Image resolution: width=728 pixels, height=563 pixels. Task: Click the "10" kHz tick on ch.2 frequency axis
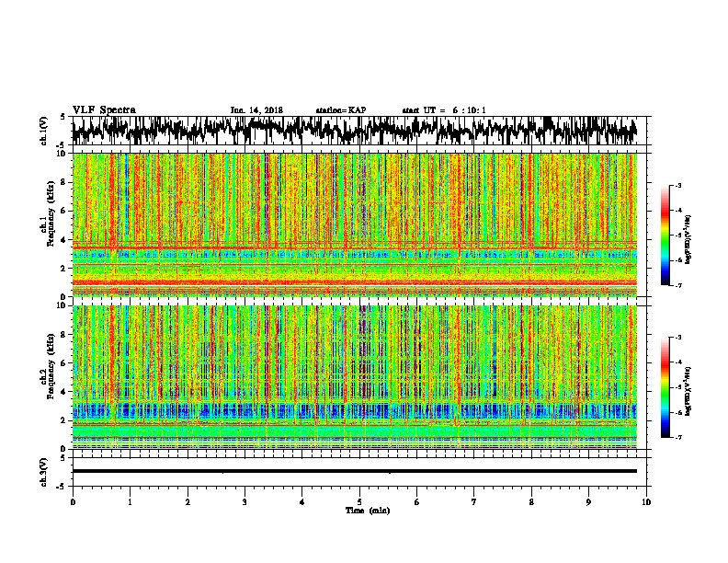pyautogui.click(x=63, y=305)
